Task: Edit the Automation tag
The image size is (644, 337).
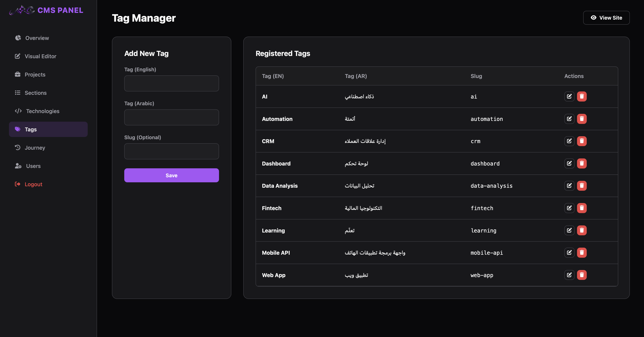Action: pyautogui.click(x=569, y=119)
